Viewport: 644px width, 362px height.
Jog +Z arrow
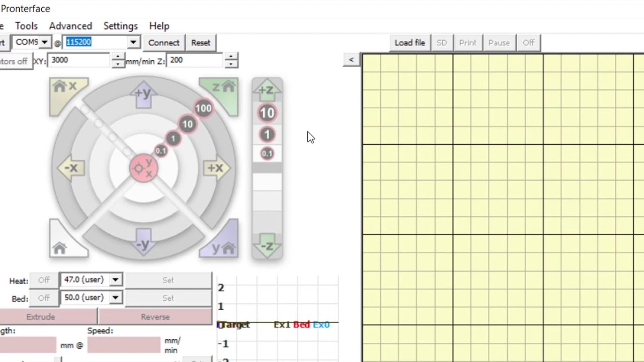267,90
